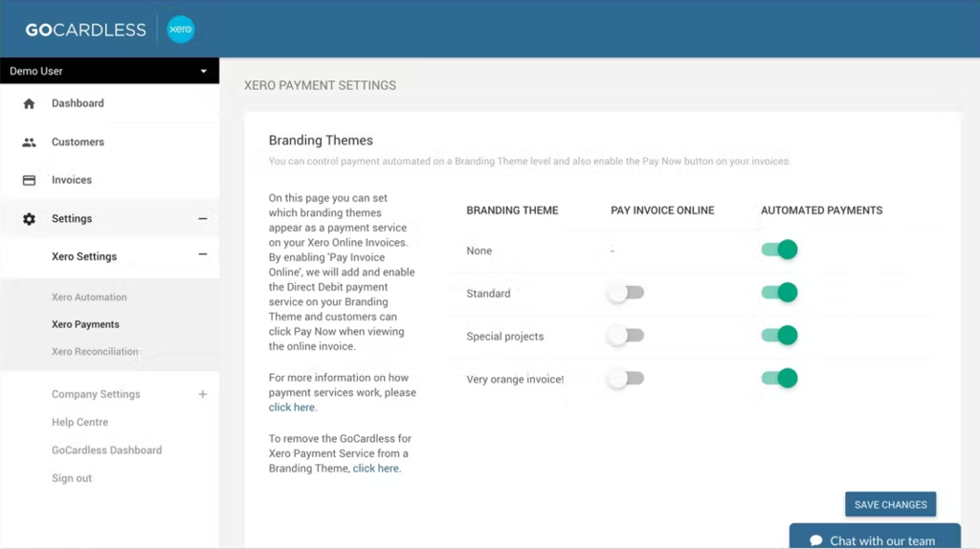Click the 'Special projects' theme name
980x549 pixels.
tap(505, 336)
